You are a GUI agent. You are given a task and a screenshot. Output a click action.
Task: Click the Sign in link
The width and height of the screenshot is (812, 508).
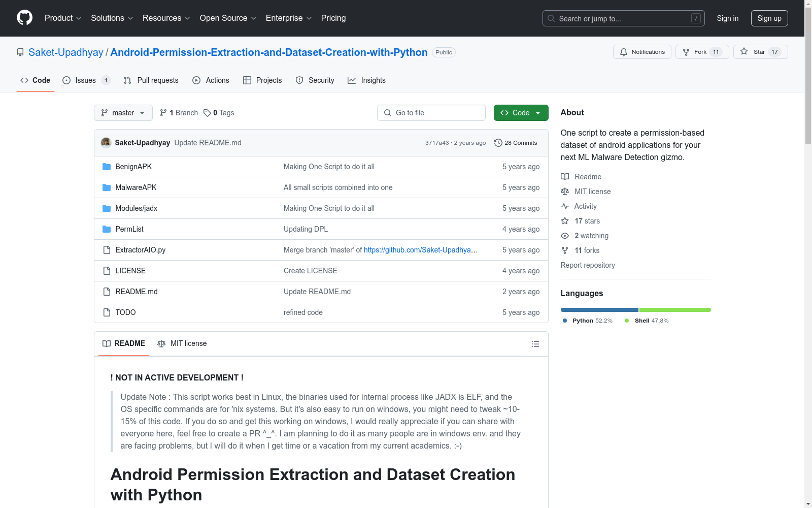click(x=728, y=18)
